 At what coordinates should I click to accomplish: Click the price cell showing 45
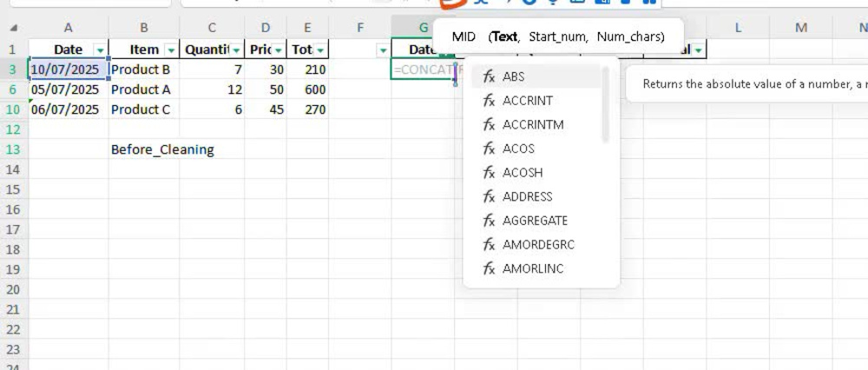tap(266, 109)
